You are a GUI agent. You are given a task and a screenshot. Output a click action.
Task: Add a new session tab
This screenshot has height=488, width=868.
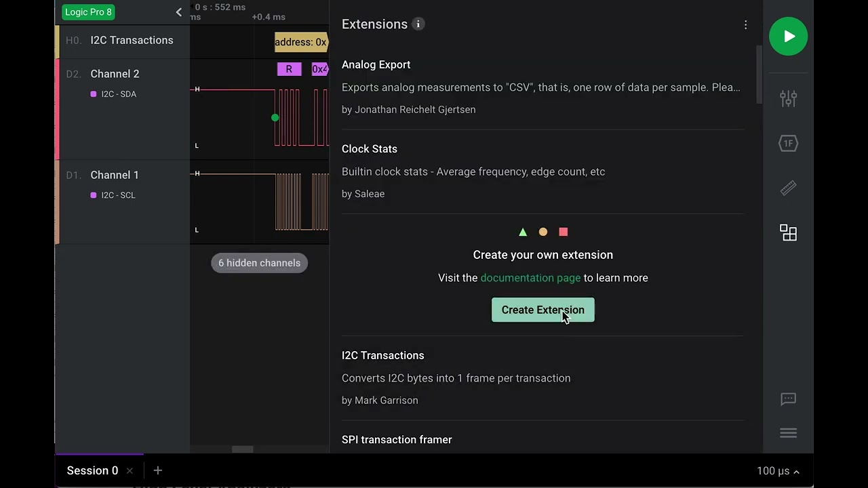[157, 470]
